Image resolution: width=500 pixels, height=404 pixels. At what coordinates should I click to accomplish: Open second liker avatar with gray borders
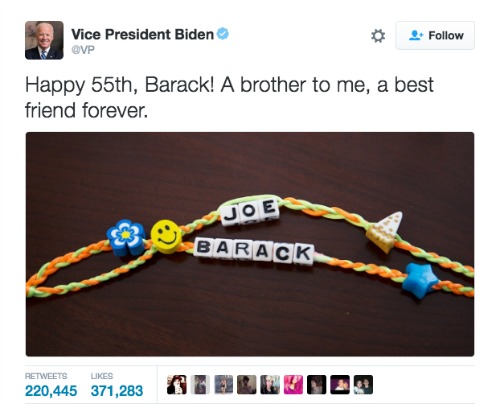(200, 385)
